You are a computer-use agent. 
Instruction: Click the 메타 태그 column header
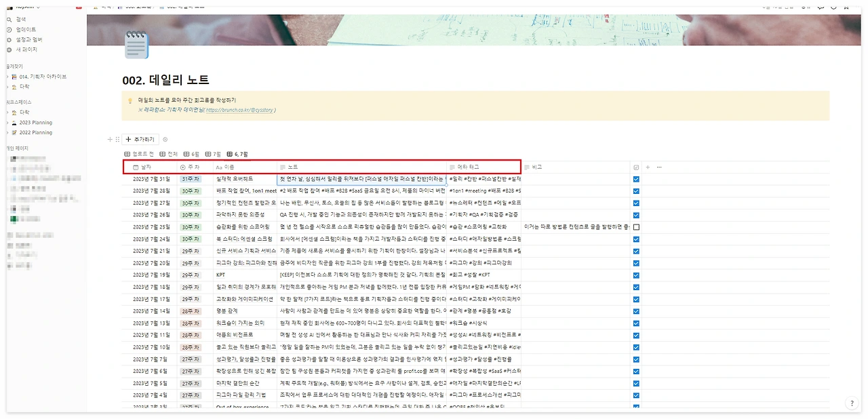point(483,167)
